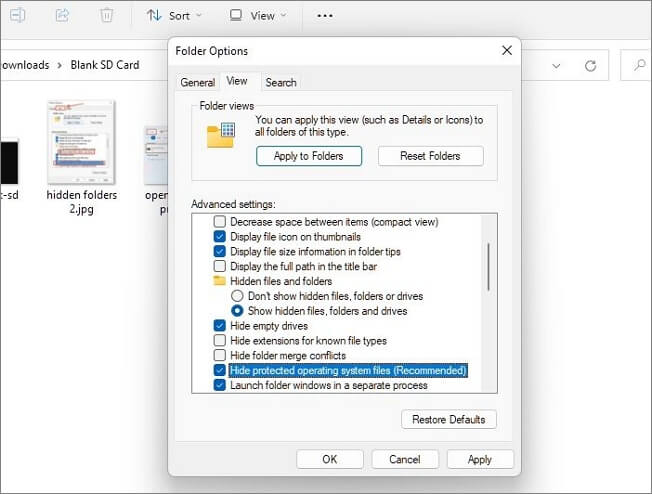The width and height of the screenshot is (652, 494).
Task: Open the Sort dropdown menu
Action: click(x=173, y=16)
